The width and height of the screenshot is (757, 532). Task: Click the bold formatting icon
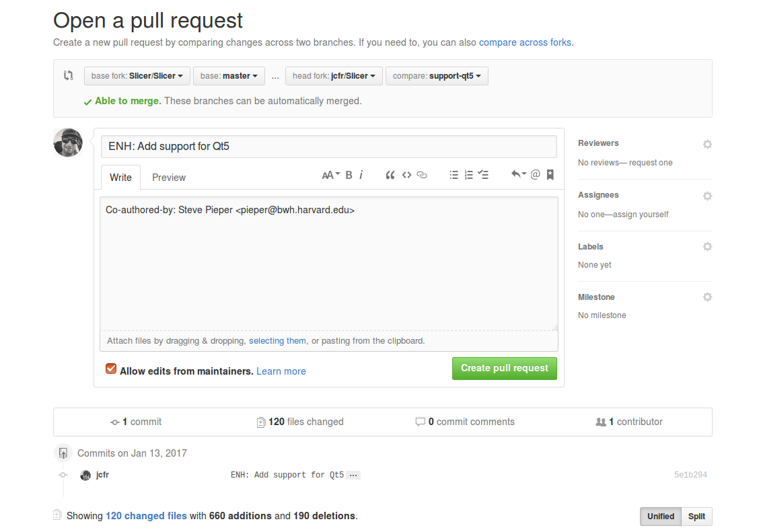(349, 175)
